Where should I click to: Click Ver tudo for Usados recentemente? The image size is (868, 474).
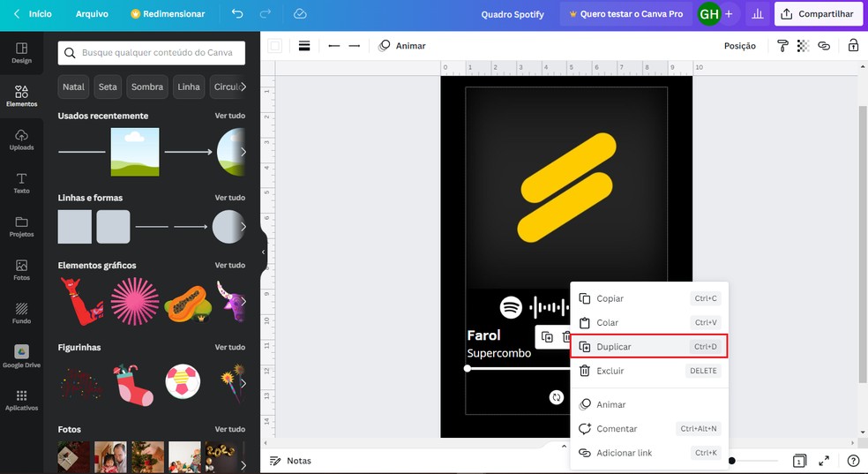pos(229,116)
